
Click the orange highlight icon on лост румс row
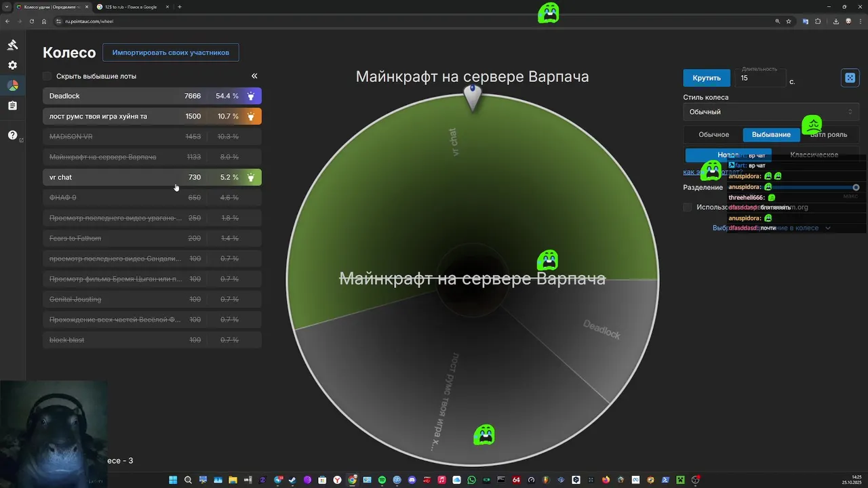(x=251, y=117)
